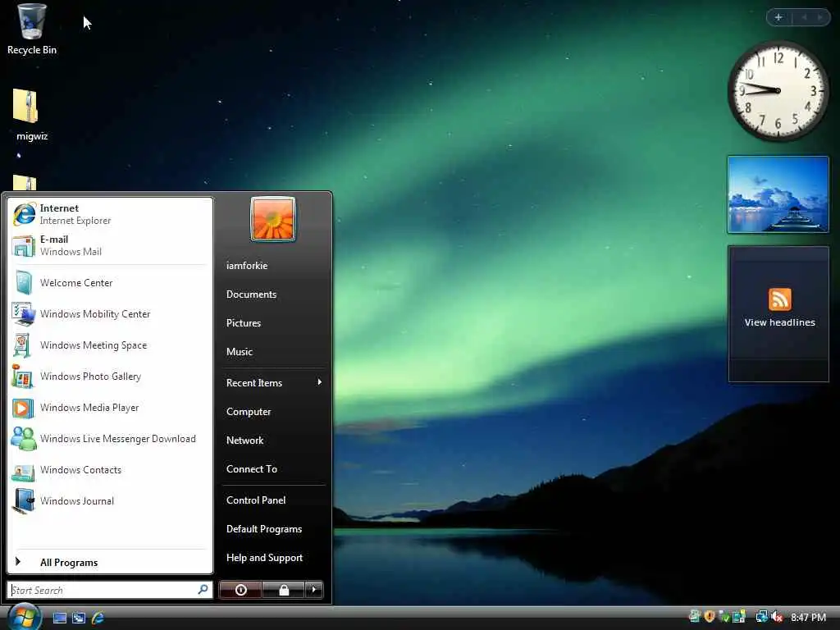The width and height of the screenshot is (840, 630).
Task: Open Windows Photo Gallery
Action: (110, 376)
